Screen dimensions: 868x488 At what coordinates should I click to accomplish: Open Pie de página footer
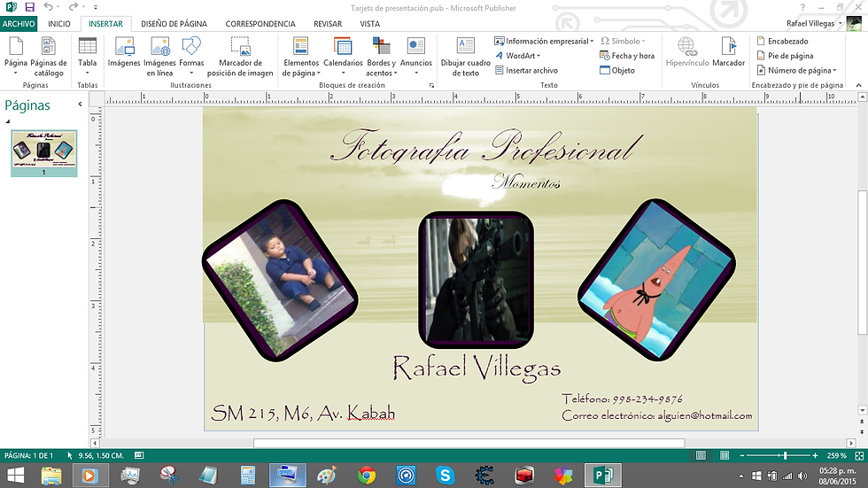[785, 56]
